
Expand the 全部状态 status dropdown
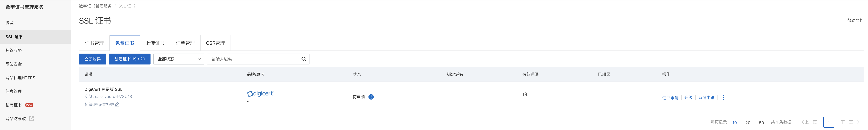[x=179, y=59]
